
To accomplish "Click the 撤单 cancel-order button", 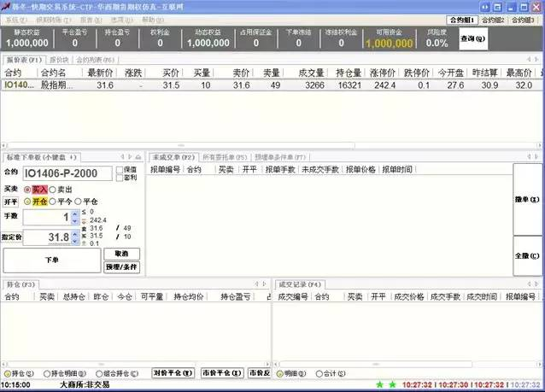I will [527, 200].
